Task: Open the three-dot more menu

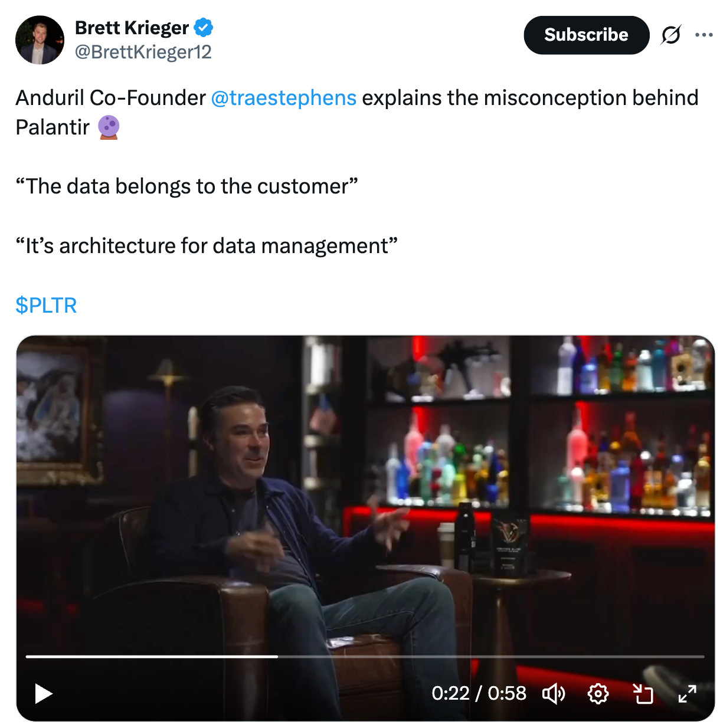Action: (703, 35)
